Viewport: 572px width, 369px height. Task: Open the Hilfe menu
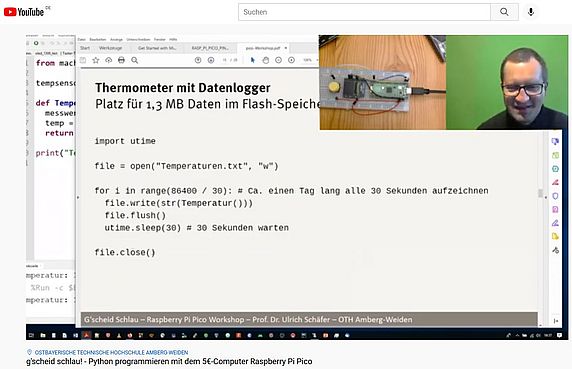pos(173,39)
